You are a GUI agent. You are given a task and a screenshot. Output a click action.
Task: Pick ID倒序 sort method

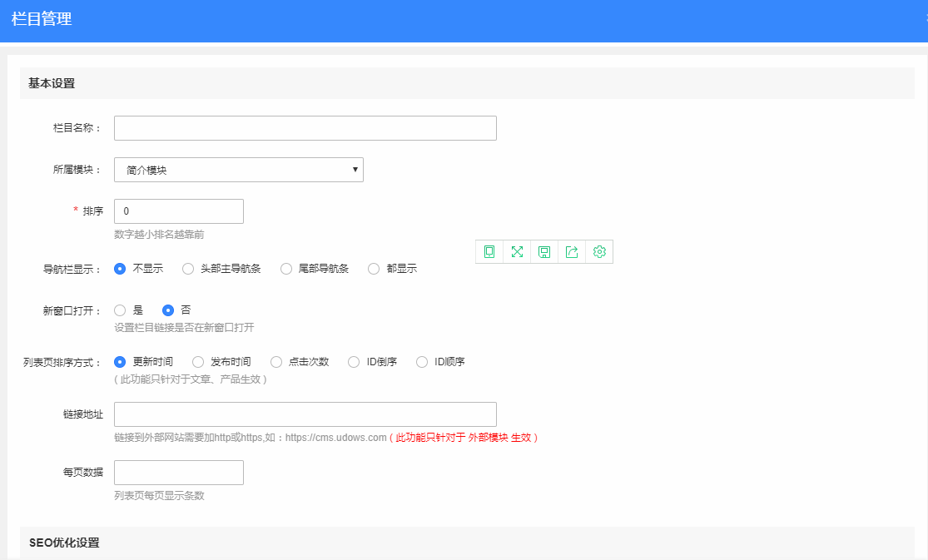click(354, 362)
